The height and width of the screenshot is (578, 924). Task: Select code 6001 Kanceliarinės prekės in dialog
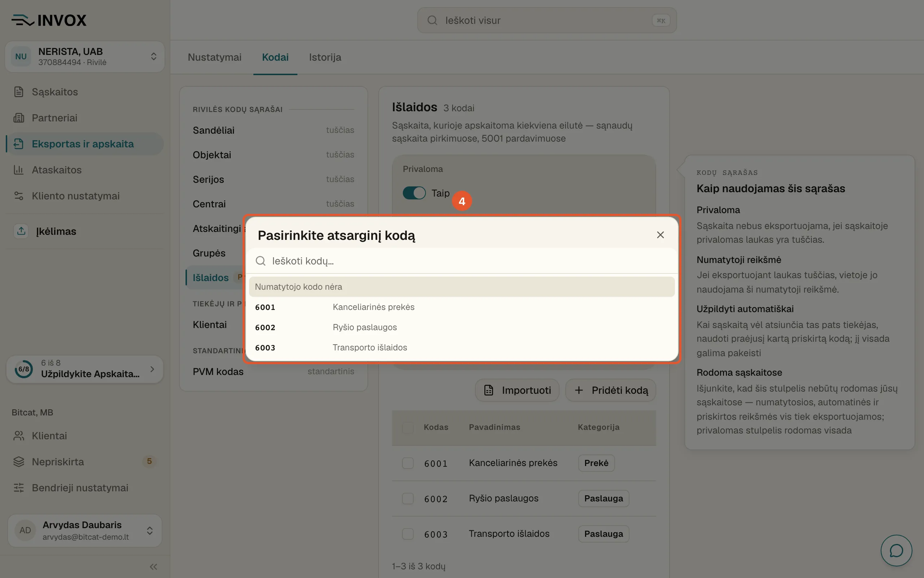tap(462, 307)
